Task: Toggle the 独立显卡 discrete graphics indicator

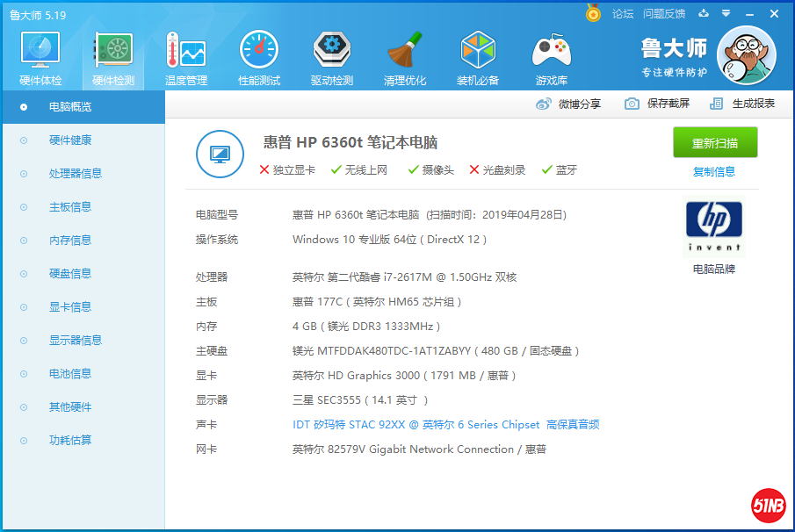Action: pyautogui.click(x=292, y=169)
